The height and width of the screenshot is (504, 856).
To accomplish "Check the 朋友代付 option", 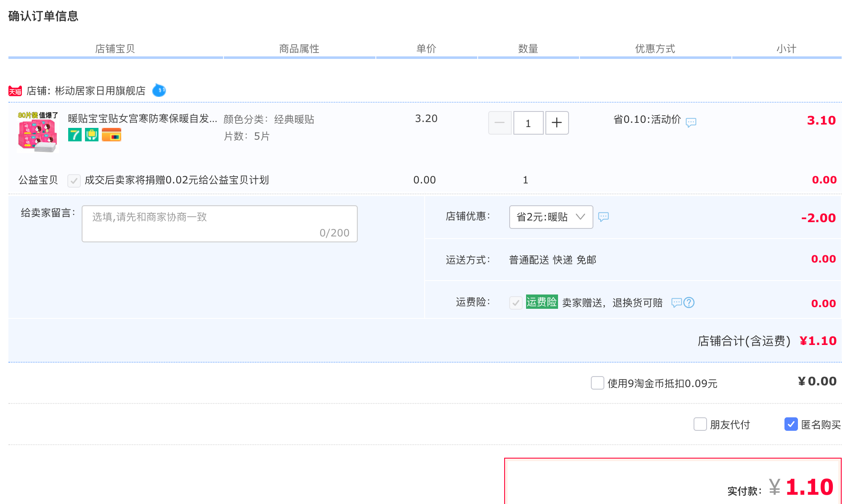I will tap(700, 424).
